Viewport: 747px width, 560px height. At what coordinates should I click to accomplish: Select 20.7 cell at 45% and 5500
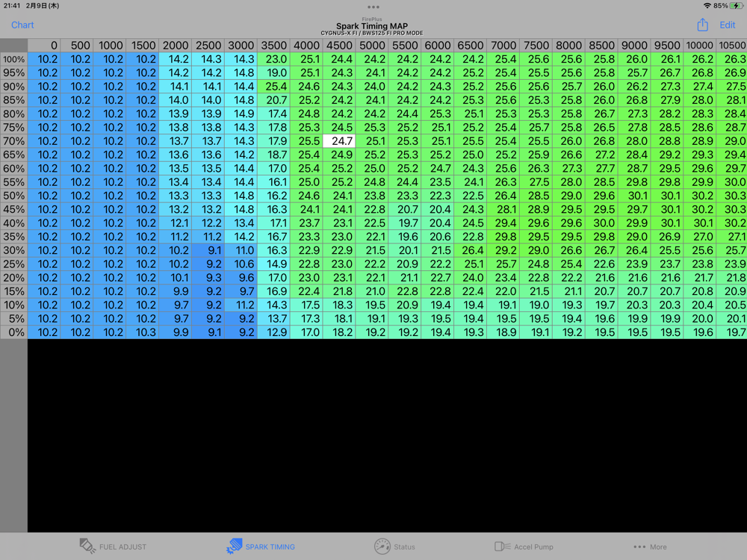click(404, 210)
